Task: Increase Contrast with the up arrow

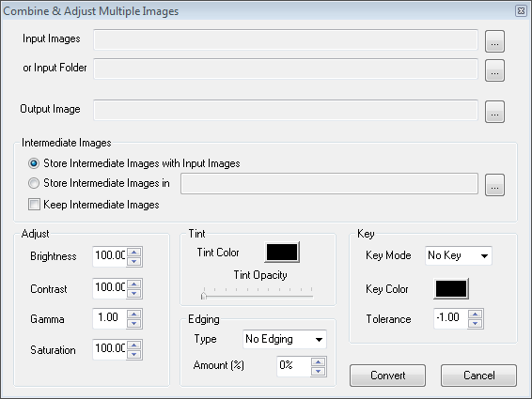Action: (134, 284)
